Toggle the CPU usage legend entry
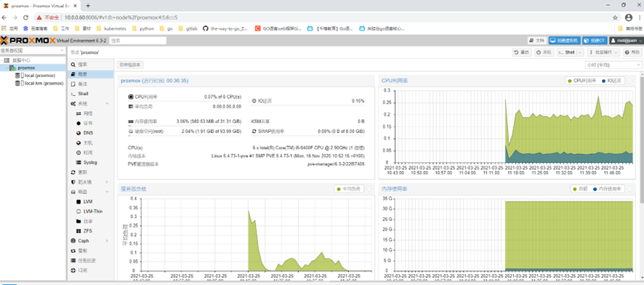Screen dimensions: 644x285 pos(582,81)
